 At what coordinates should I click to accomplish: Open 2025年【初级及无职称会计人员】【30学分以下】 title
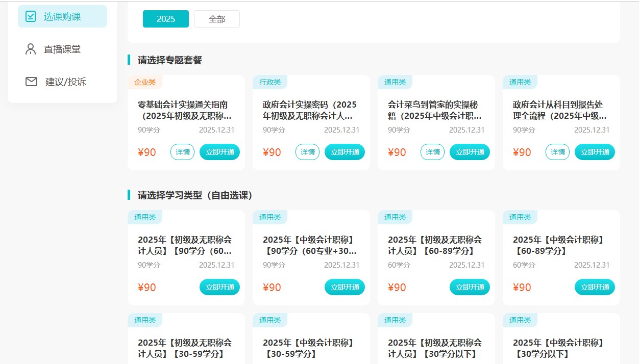coord(435,348)
